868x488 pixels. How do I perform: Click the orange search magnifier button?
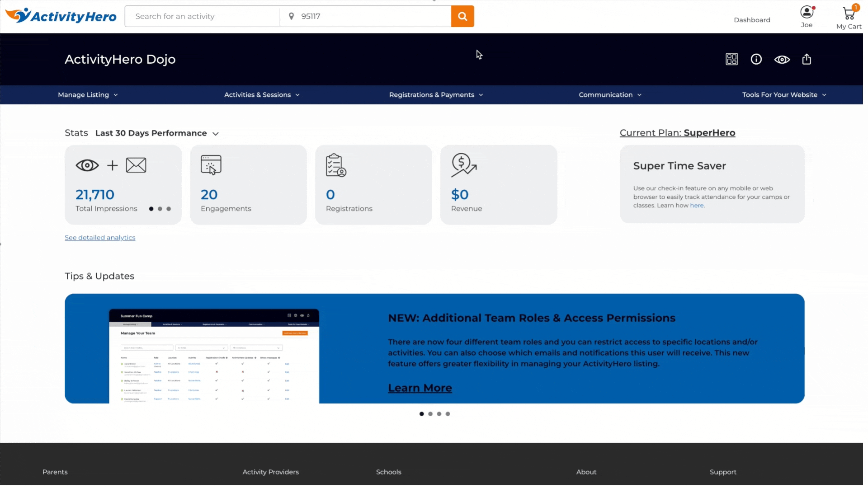462,16
